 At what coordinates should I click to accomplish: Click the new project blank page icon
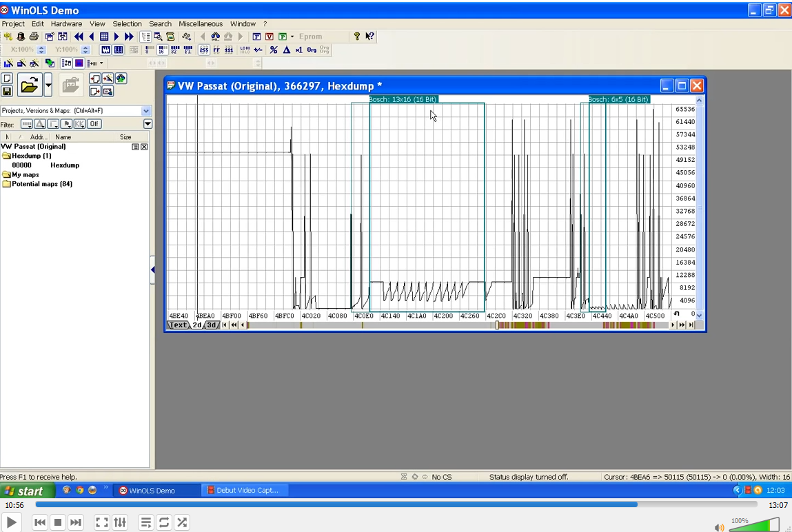tap(7, 79)
